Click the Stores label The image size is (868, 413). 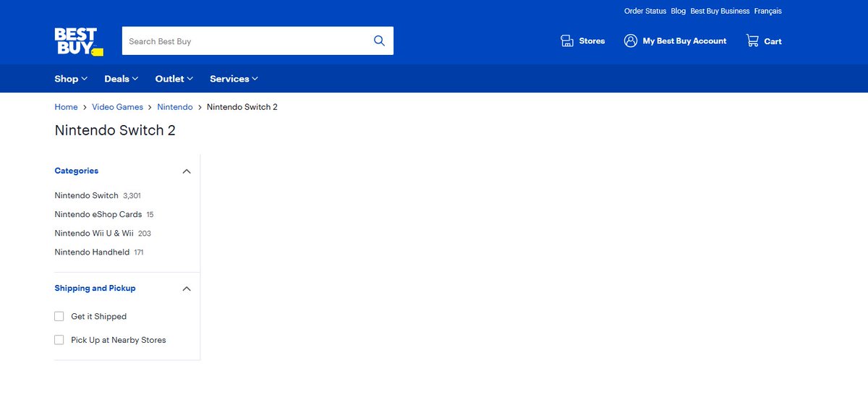click(592, 41)
